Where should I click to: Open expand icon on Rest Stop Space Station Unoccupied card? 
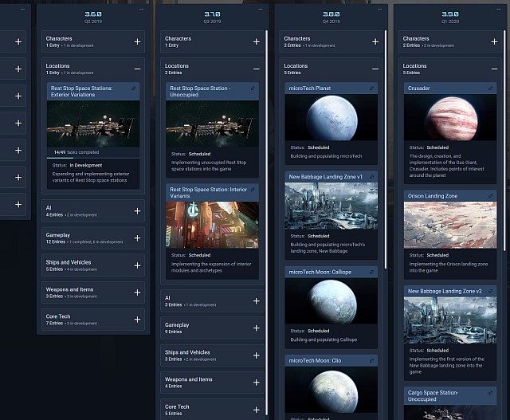click(x=253, y=88)
